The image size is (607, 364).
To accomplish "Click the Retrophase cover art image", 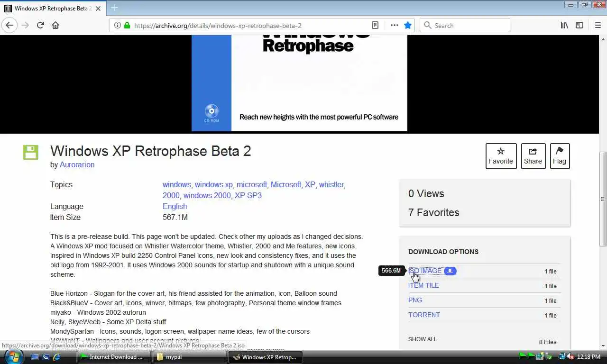I will [299, 83].
